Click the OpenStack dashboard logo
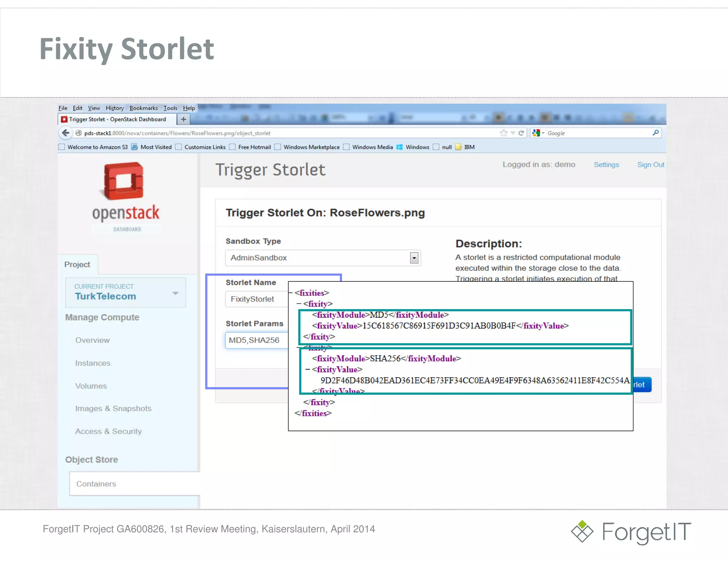Image resolution: width=728 pixels, height=562 pixels. (x=125, y=197)
